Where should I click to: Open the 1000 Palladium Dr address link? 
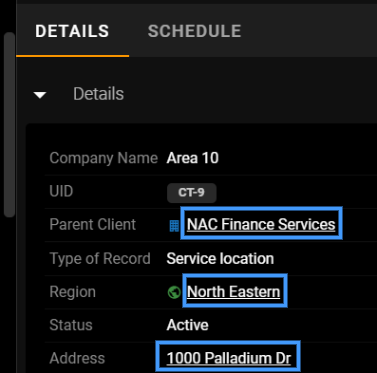pos(229,358)
